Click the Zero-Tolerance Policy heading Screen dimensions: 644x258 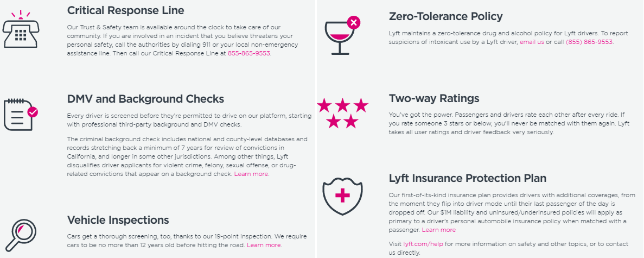click(x=445, y=17)
